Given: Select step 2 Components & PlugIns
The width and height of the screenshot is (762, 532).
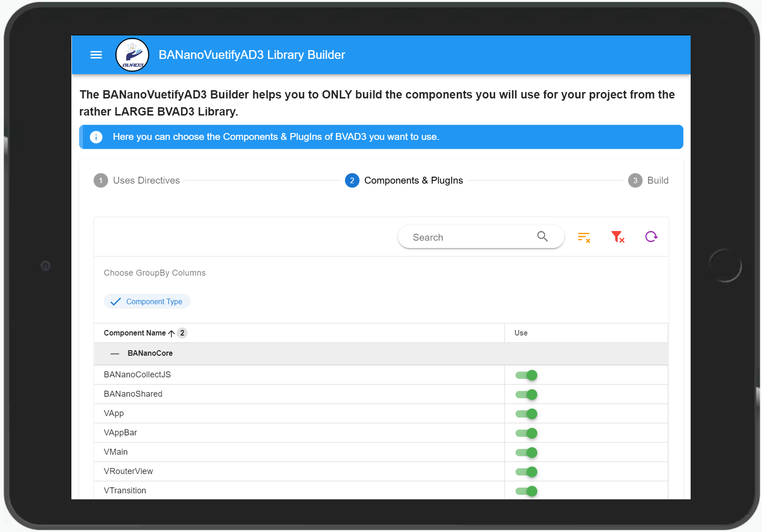Looking at the screenshot, I should pyautogui.click(x=404, y=180).
